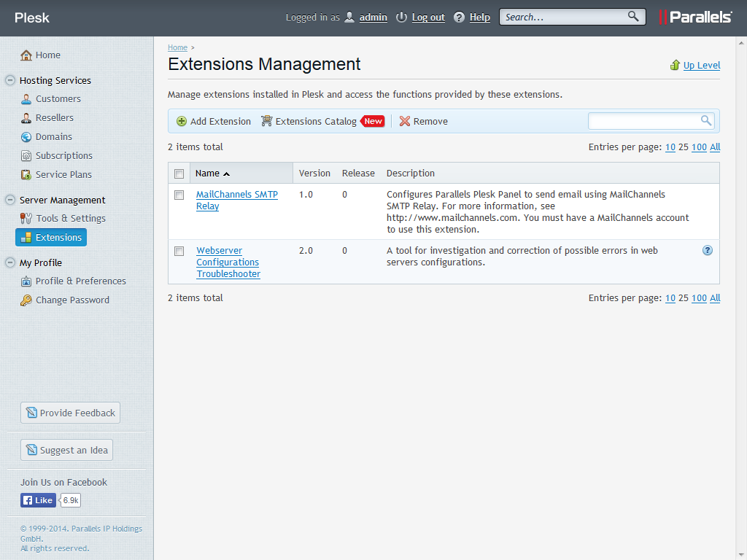Collapse the My Profile section
Screen dimensions: 747x560
click(10, 262)
